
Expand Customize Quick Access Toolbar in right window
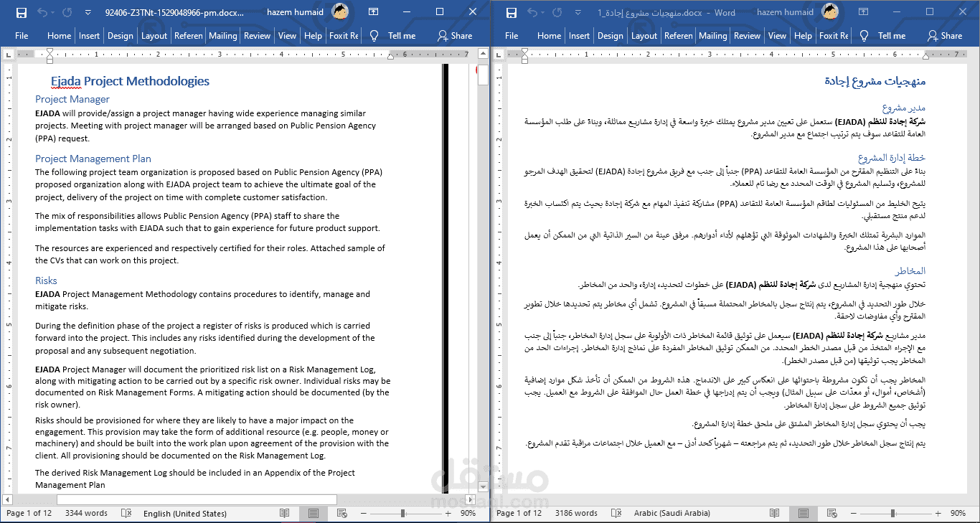(x=578, y=13)
